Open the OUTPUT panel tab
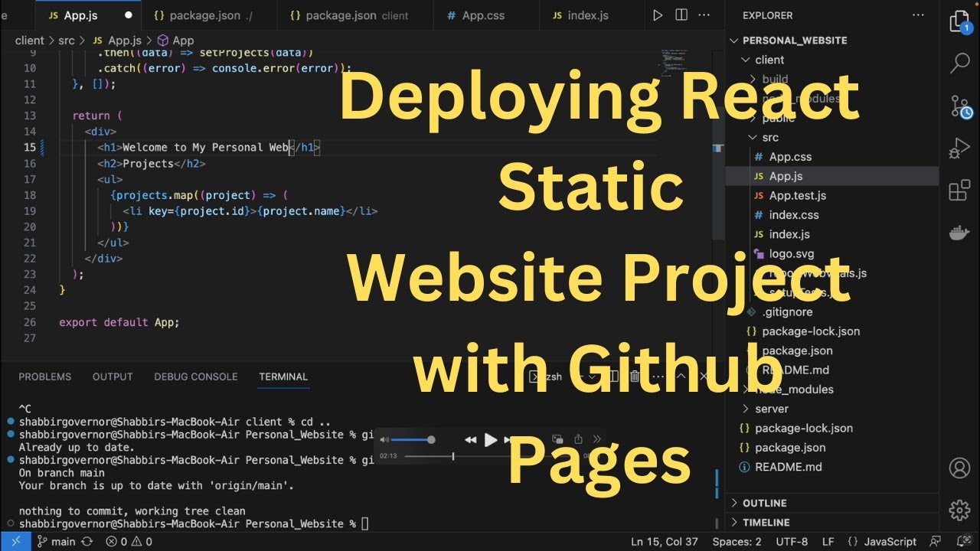This screenshot has height=551, width=980. coord(113,377)
